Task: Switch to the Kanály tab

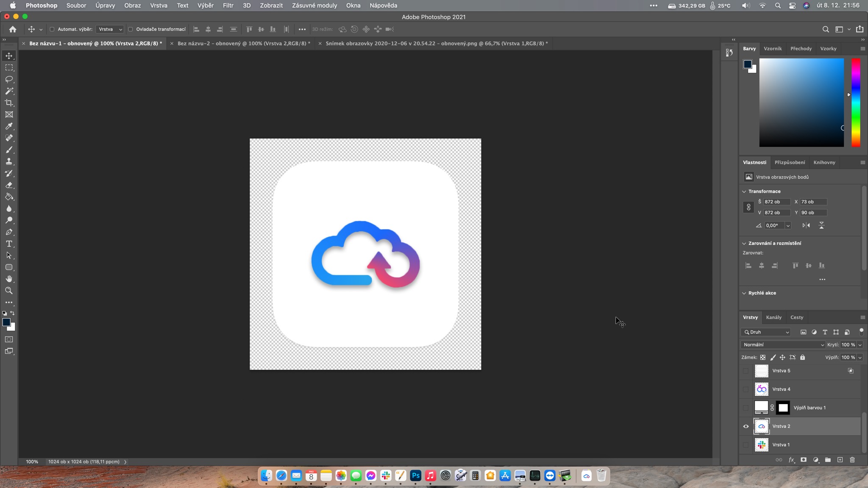Action: click(x=773, y=317)
